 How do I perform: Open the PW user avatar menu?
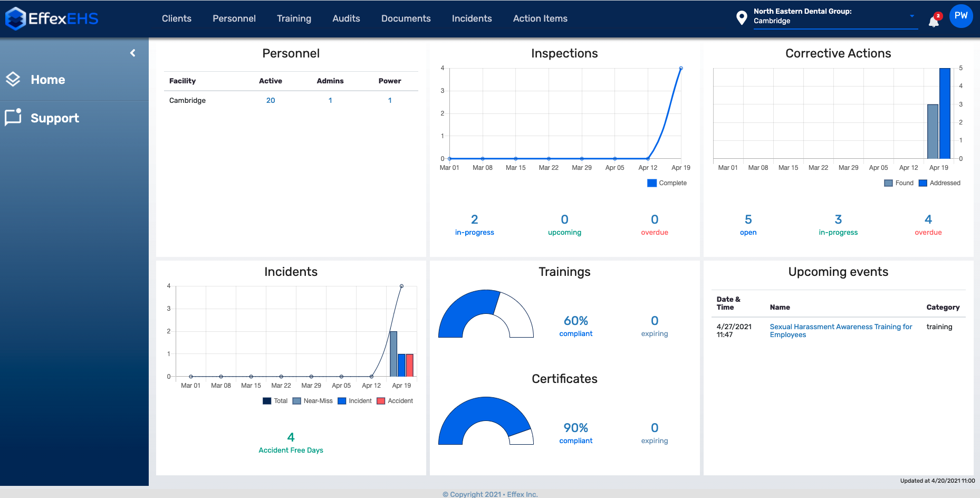pyautogui.click(x=961, y=16)
